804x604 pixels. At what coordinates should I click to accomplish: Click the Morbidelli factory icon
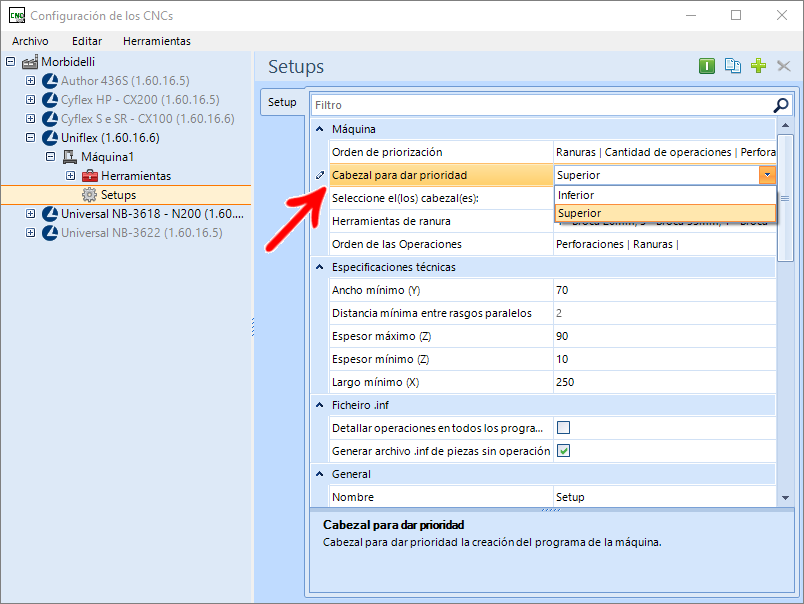pyautogui.click(x=30, y=62)
